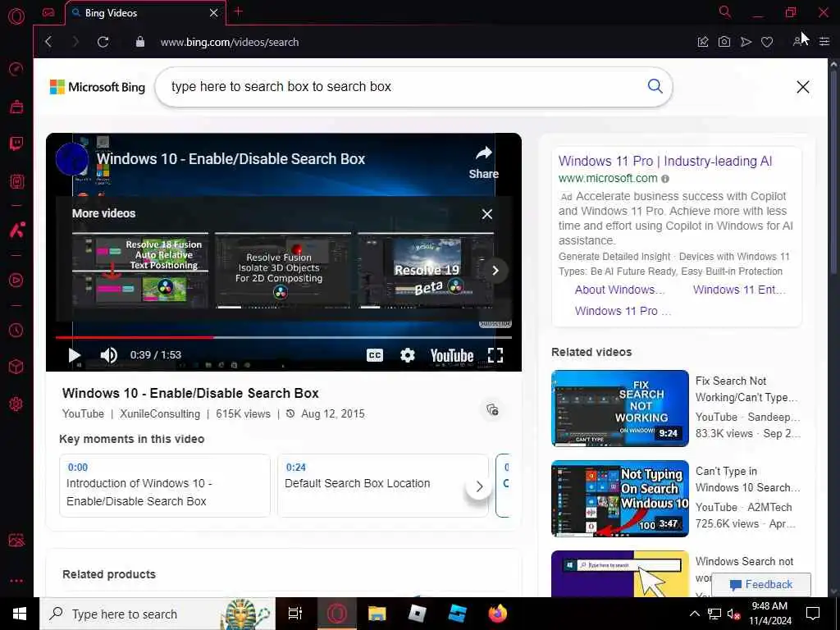Mute the video volume speaker

coord(109,354)
